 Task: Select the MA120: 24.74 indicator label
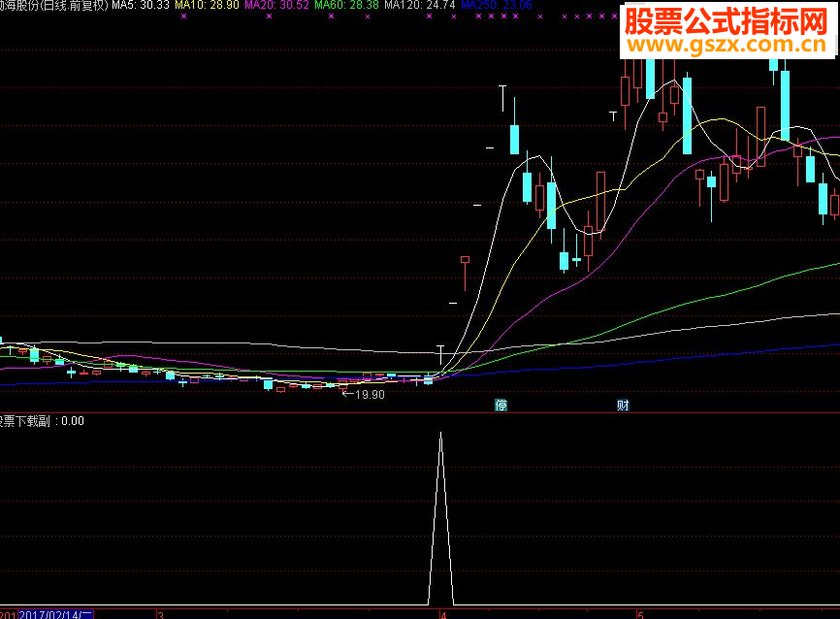tap(420, 5)
